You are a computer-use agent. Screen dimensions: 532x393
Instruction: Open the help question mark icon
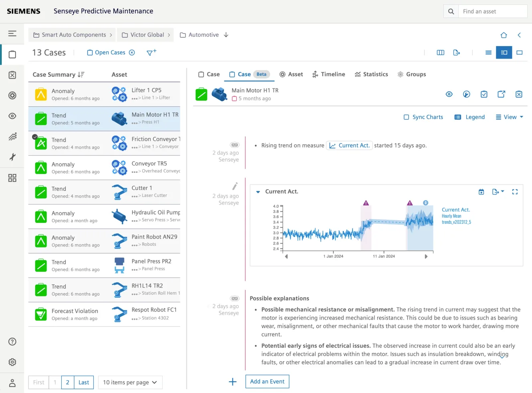point(12,342)
